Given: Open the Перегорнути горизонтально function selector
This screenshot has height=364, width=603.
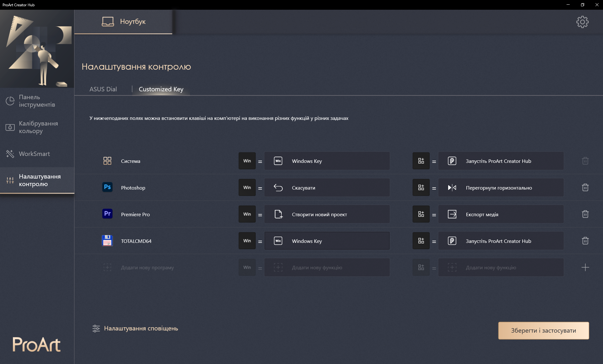Looking at the screenshot, I should 501,188.
